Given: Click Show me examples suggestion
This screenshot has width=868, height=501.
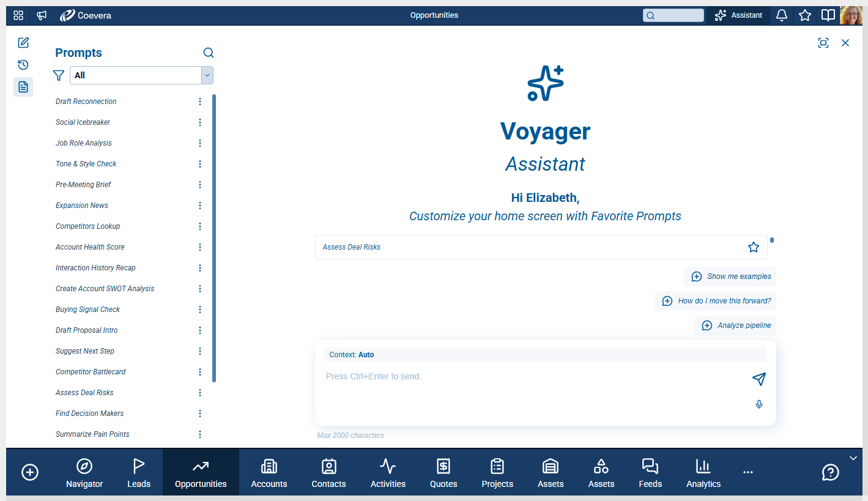Looking at the screenshot, I should (x=730, y=276).
